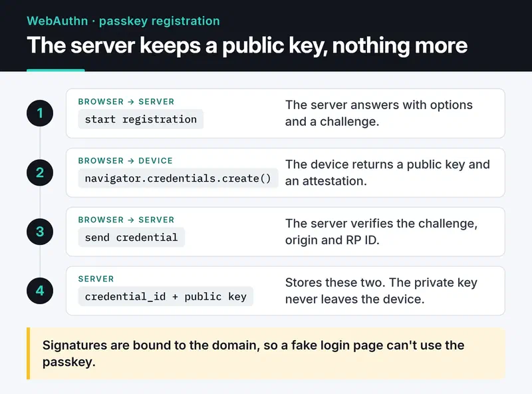Click the headline 'The server keeps a public key, nothing more'
Screen dimensions: 532x394
point(247,45)
